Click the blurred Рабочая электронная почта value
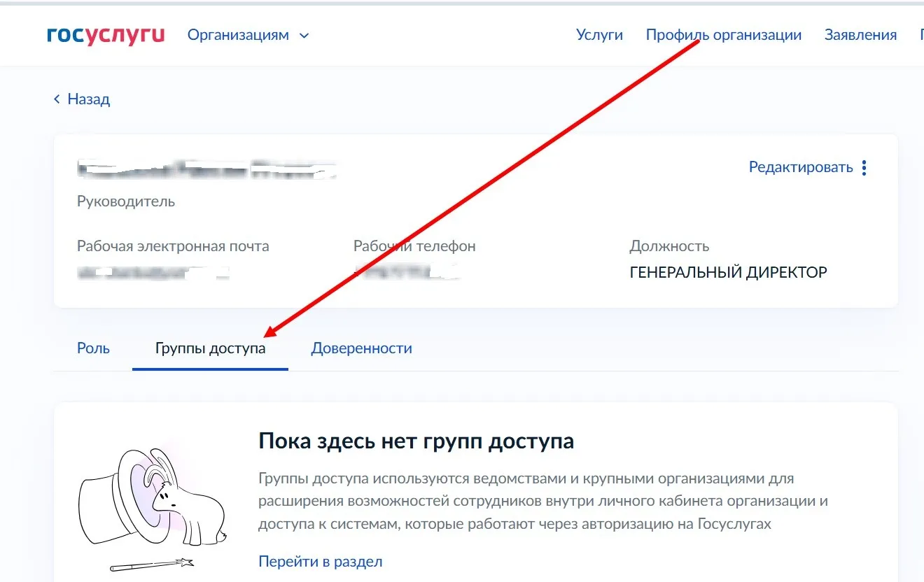The image size is (924, 582). tap(153, 272)
